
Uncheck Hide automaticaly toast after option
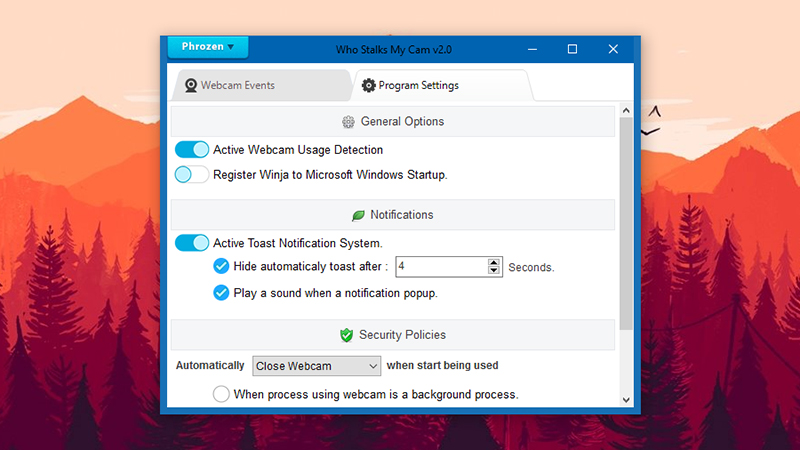[221, 266]
